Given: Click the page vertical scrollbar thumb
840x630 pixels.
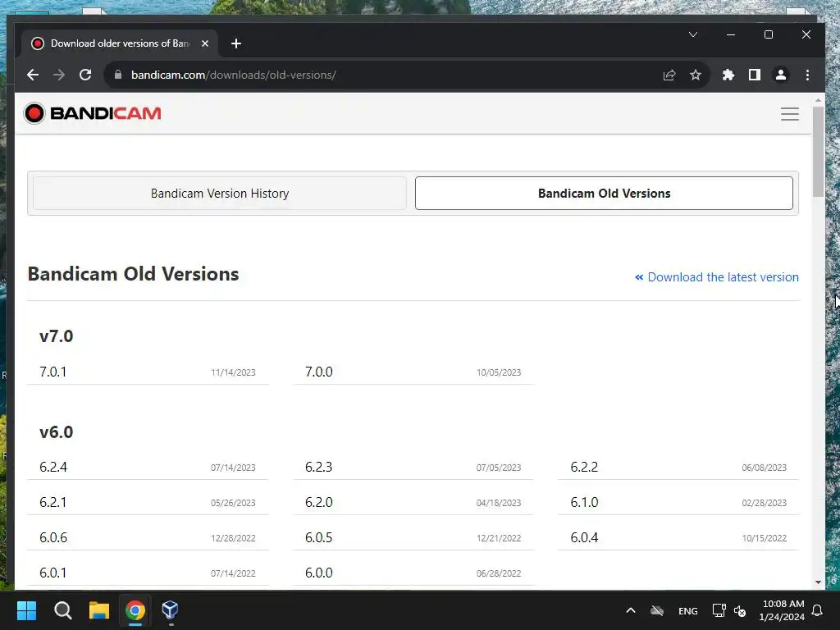Looking at the screenshot, I should click(818, 152).
